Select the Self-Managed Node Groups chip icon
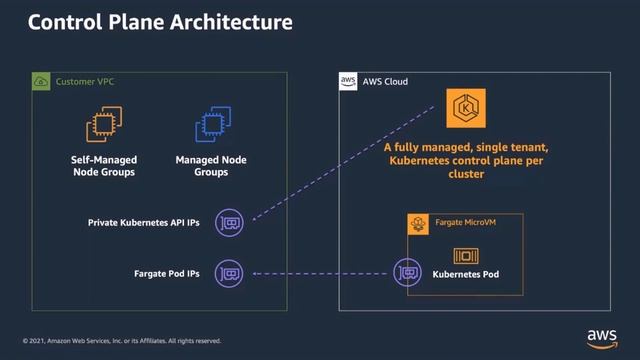Viewport: 640px width, 360px height. 104,124
